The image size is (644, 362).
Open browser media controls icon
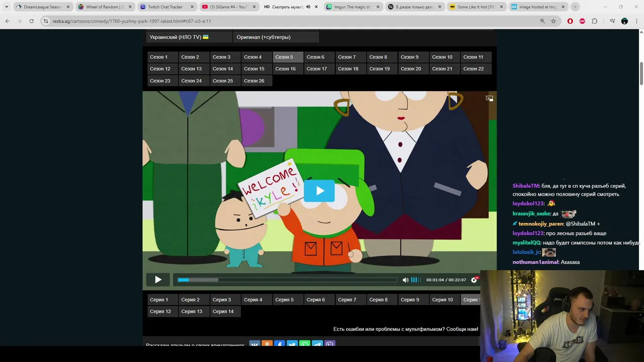point(612,21)
